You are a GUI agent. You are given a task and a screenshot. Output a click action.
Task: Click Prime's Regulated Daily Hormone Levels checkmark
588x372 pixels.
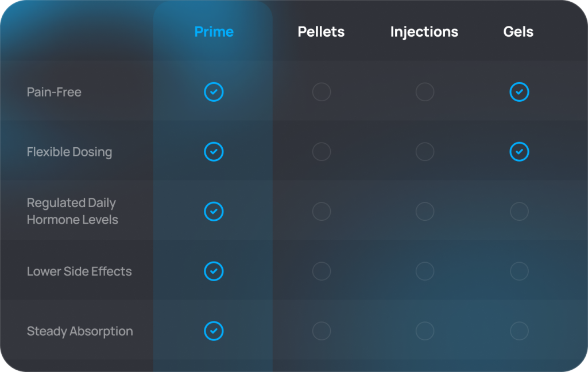tap(214, 212)
